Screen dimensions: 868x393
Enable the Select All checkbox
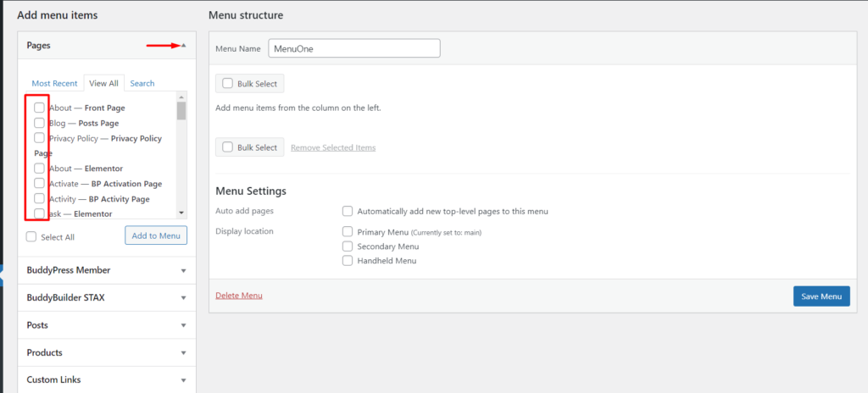[31, 236]
